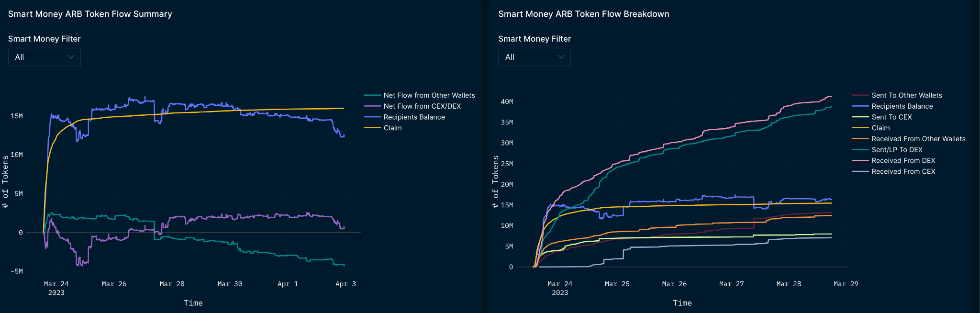Click the yellow Claim legend marker on left chart

[373, 128]
